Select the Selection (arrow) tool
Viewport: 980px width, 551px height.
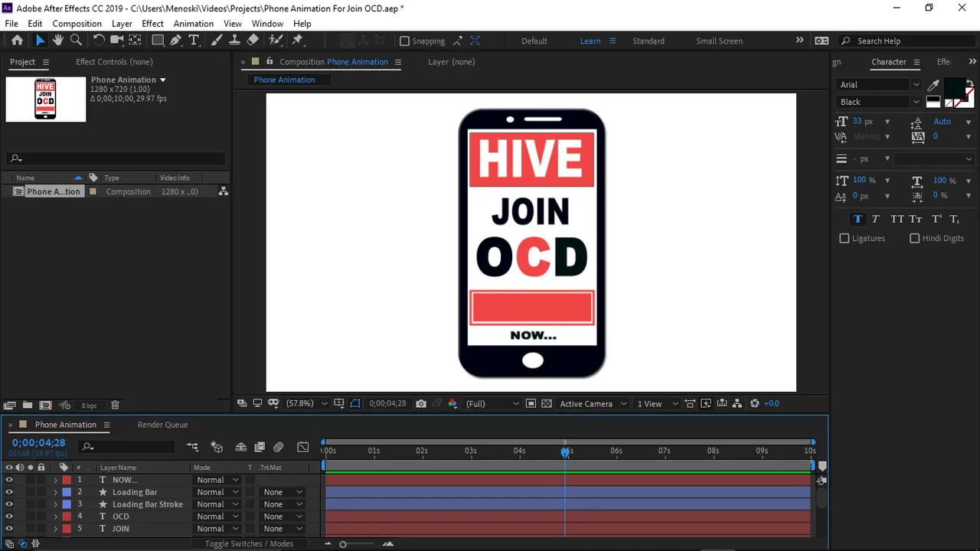click(x=41, y=41)
